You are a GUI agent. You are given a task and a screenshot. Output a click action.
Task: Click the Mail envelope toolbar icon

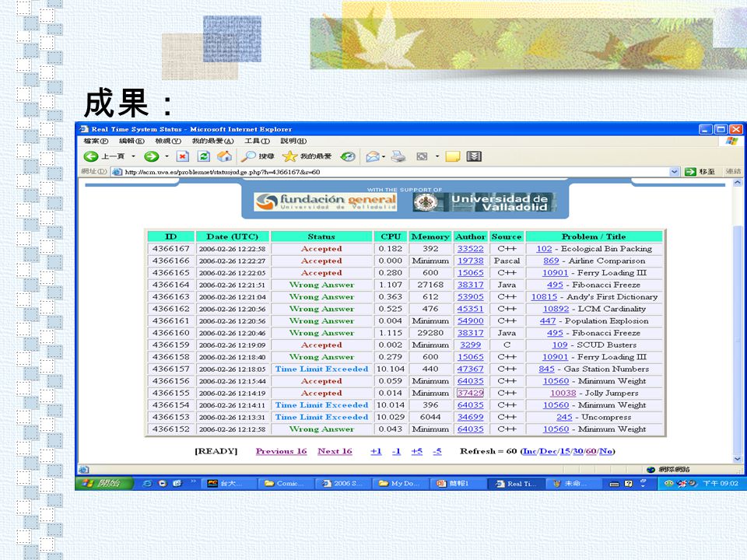point(372,156)
